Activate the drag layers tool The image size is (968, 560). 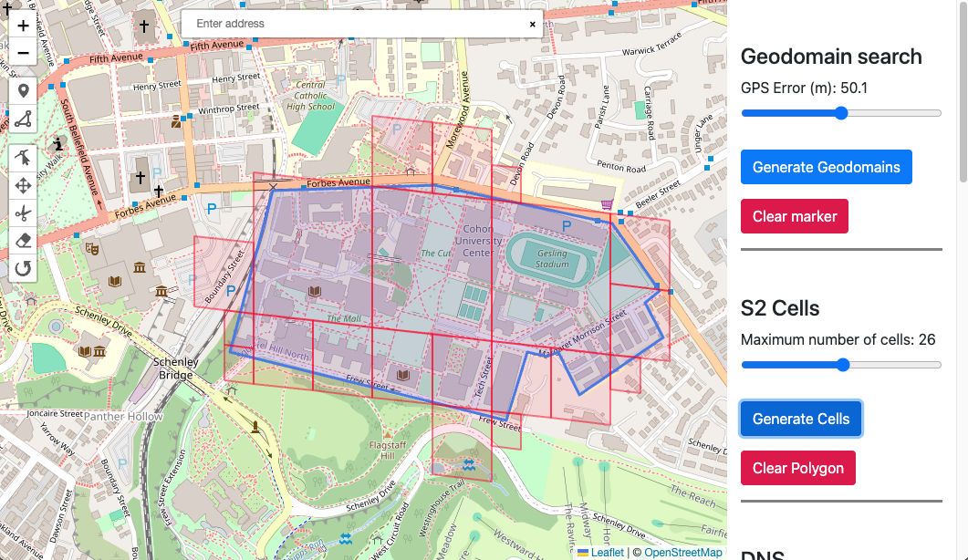23,186
